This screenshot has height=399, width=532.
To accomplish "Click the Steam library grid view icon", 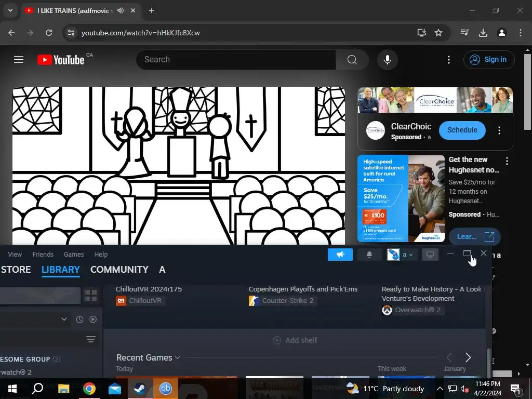I will click(x=91, y=296).
